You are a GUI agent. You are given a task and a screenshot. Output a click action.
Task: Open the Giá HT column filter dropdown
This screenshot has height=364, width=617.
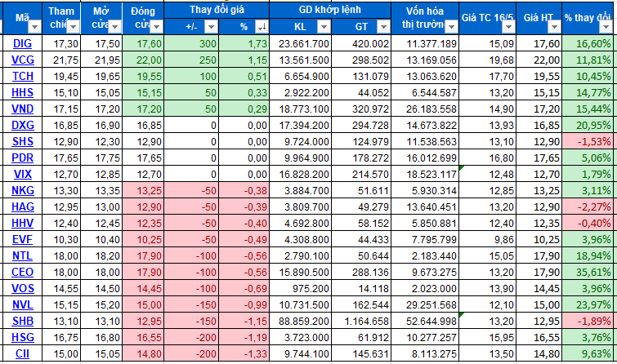tap(554, 27)
